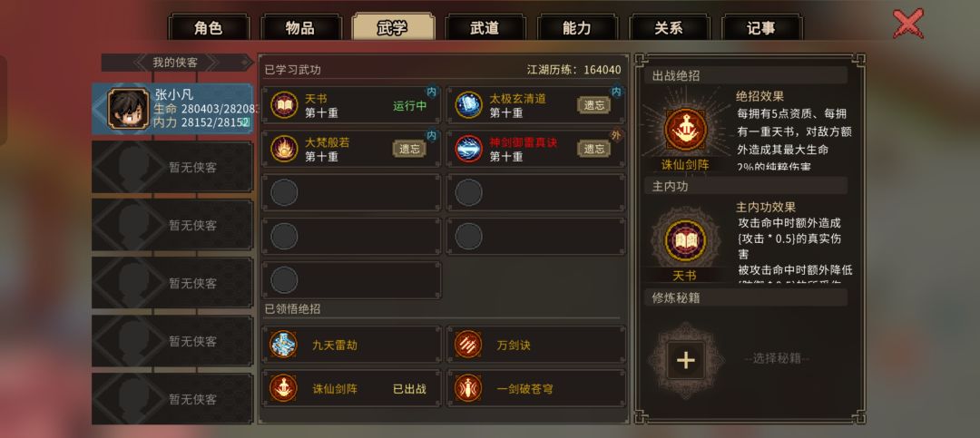Close the panel with the red X
This screenshot has height=438, width=980.
tap(908, 24)
